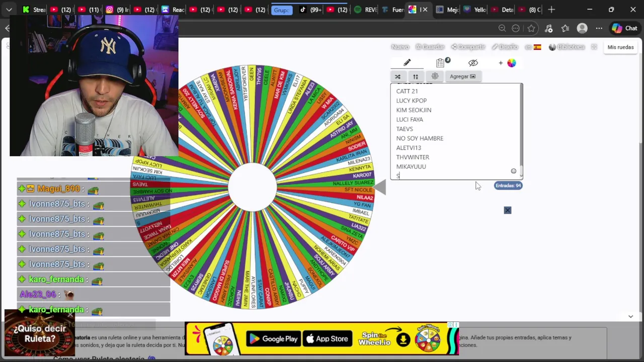Viewport: 644px width, 362px height.
Task: Open the App Store ad button
Action: click(329, 339)
